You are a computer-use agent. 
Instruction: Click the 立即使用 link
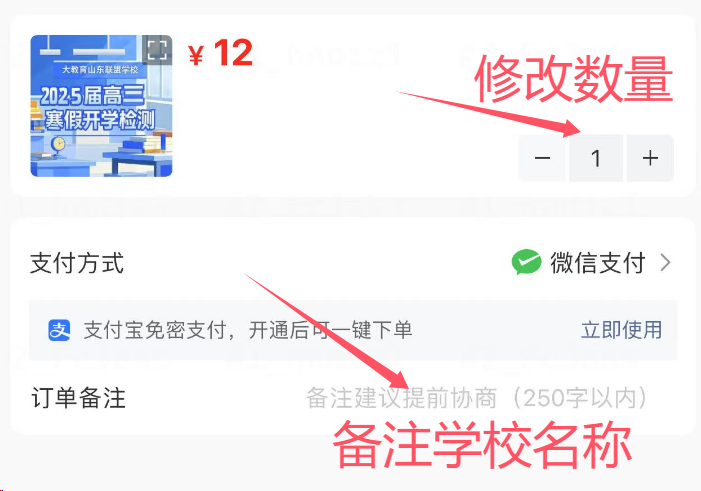(621, 330)
